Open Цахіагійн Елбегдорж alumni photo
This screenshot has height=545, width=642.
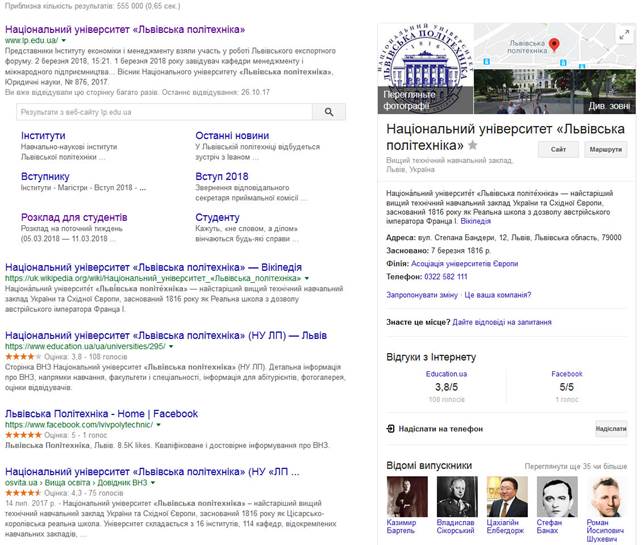[507, 497]
